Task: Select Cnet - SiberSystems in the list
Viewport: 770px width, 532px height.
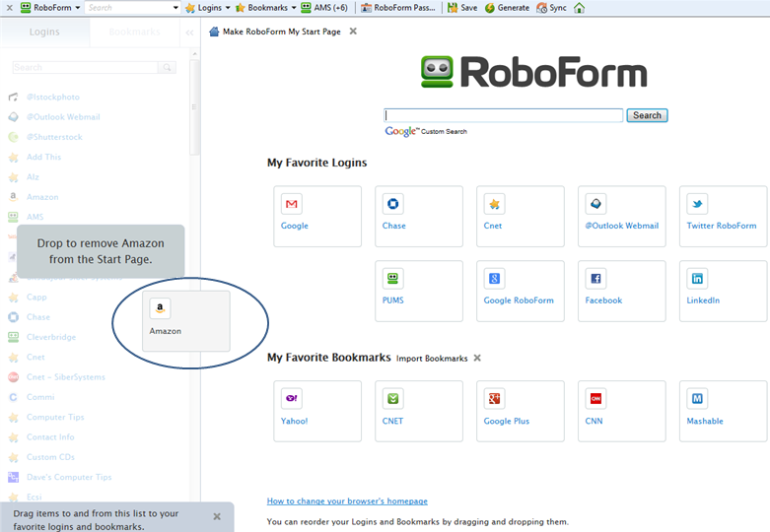Action: [x=66, y=377]
